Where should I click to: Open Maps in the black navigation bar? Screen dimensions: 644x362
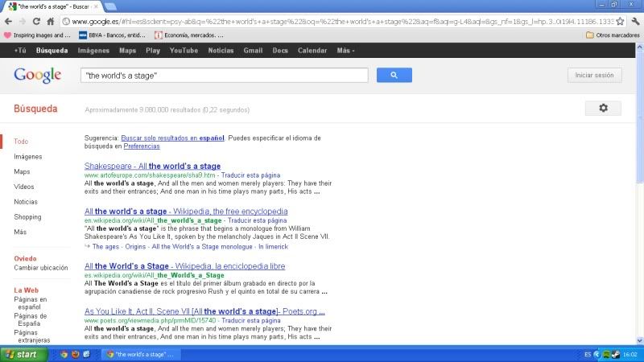(127, 51)
